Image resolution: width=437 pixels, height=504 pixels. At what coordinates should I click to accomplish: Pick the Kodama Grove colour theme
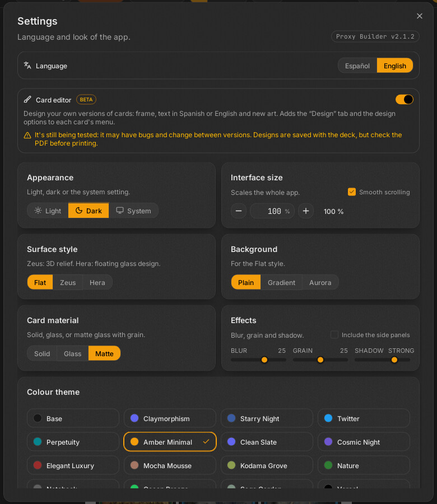click(267, 465)
